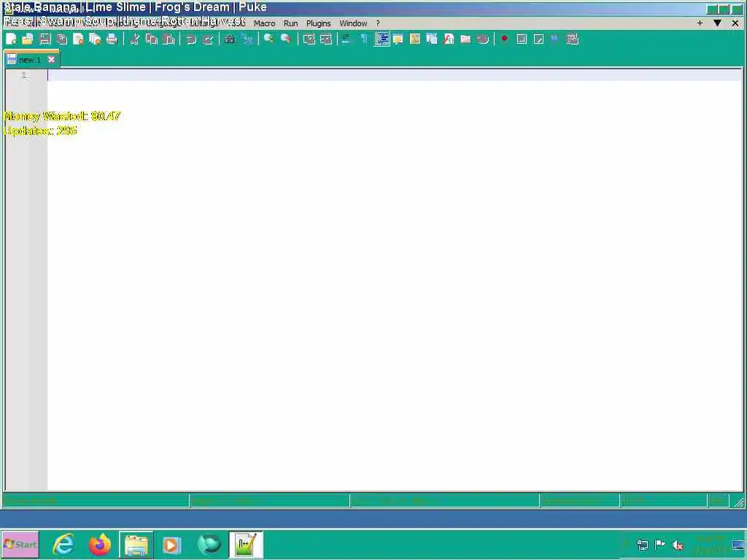Open the Windows Start menu
The height and width of the screenshot is (560, 747).
tap(20, 544)
